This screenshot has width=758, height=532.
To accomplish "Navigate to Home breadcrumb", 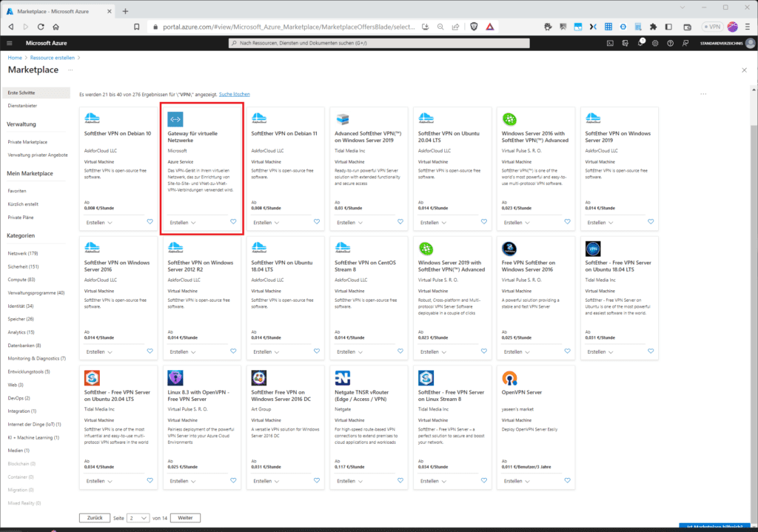I will click(15, 58).
